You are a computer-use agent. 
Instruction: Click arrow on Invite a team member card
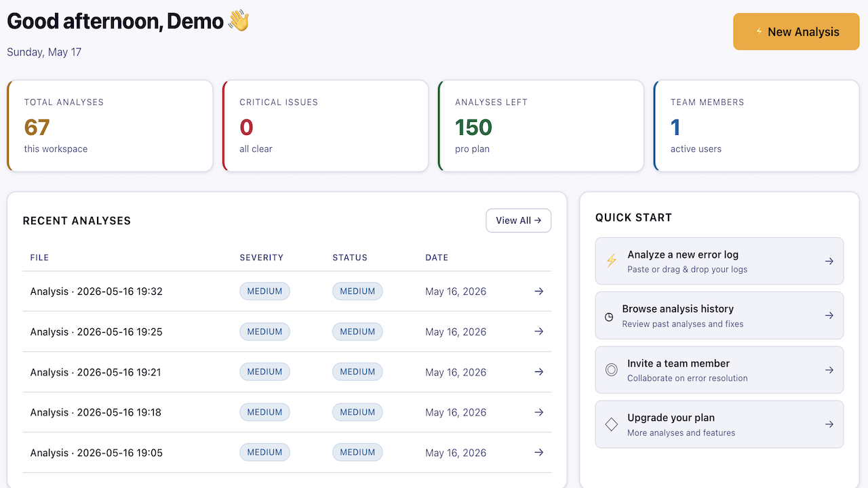[x=829, y=370]
